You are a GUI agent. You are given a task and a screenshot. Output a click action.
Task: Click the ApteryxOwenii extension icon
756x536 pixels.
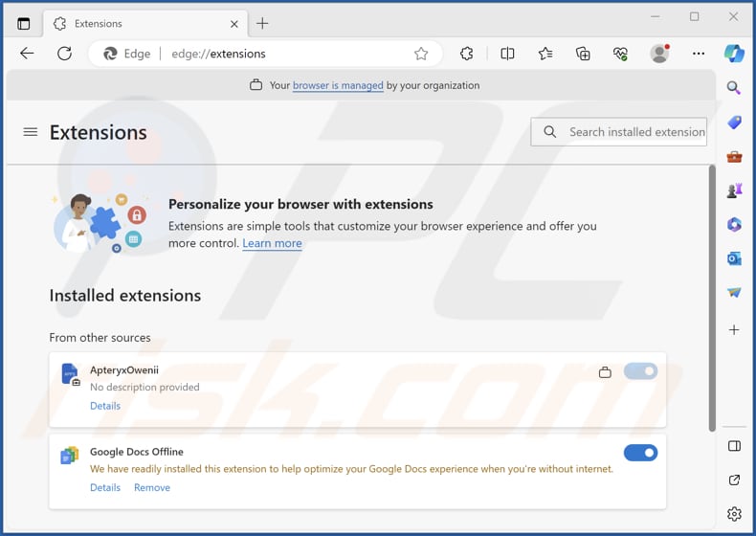[x=71, y=374]
